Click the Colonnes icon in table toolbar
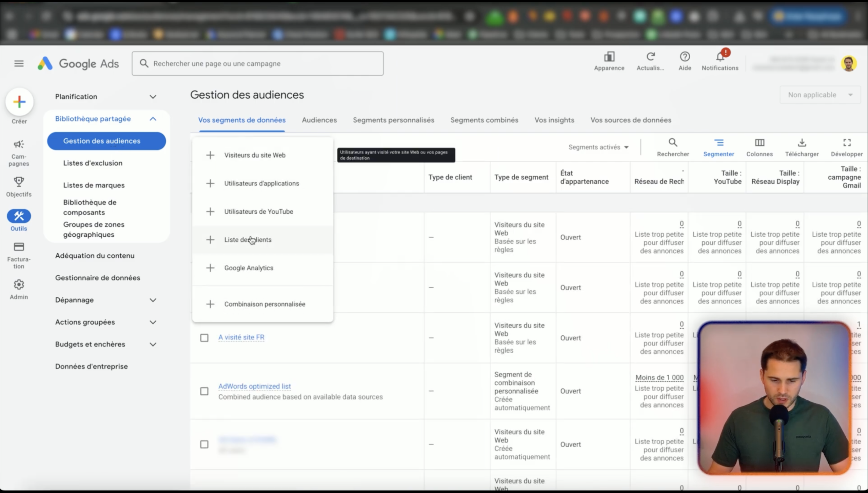The width and height of the screenshot is (868, 493). click(x=759, y=142)
